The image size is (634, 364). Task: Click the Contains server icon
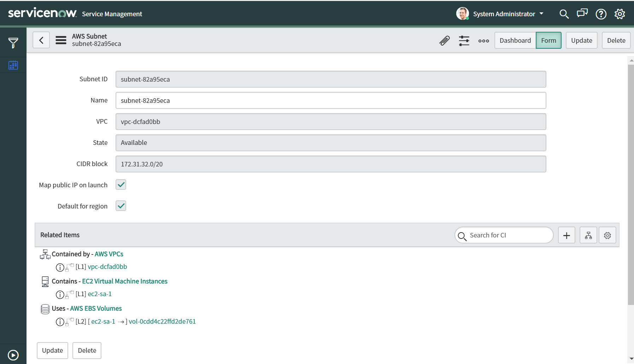(x=45, y=281)
